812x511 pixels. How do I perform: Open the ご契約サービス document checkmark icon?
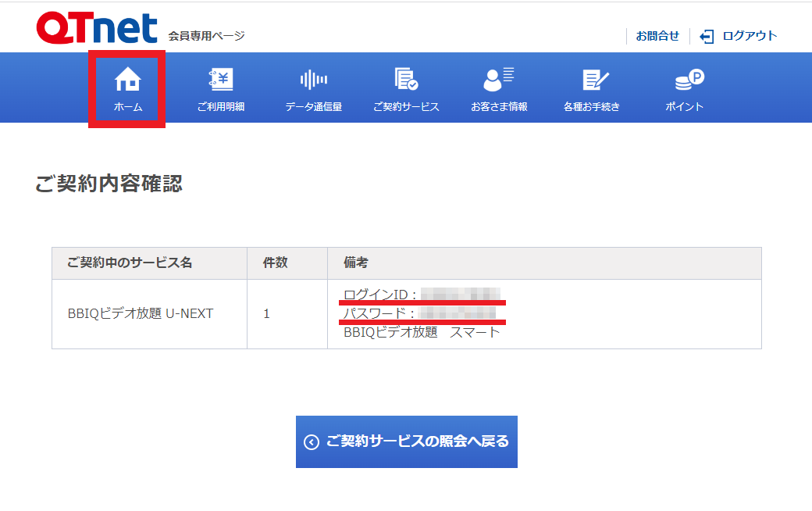click(406, 79)
